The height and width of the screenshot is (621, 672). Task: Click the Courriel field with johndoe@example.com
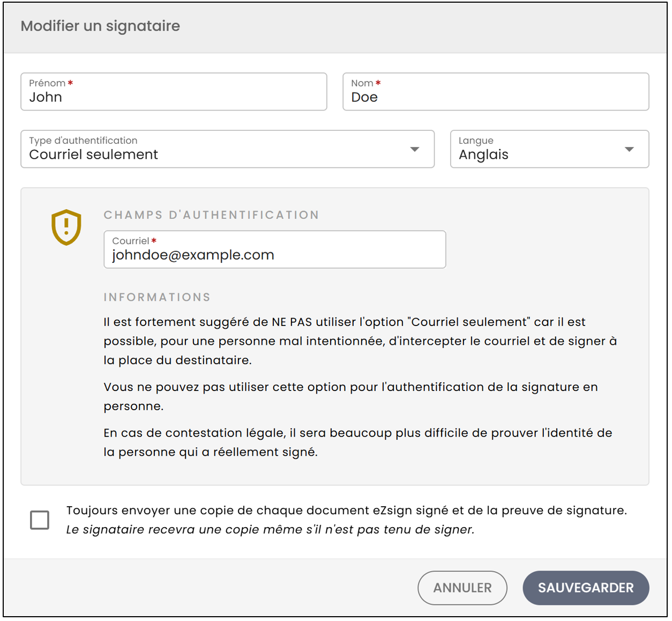tap(274, 249)
